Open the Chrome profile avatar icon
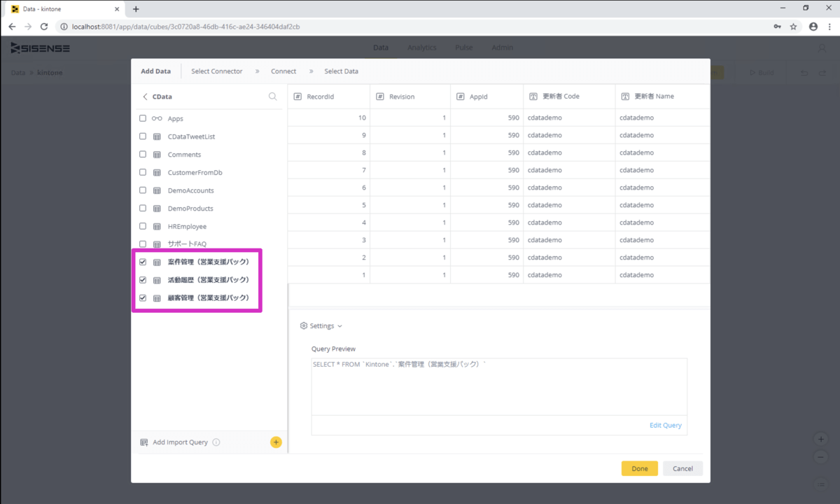Viewport: 840px width, 504px height. click(813, 27)
